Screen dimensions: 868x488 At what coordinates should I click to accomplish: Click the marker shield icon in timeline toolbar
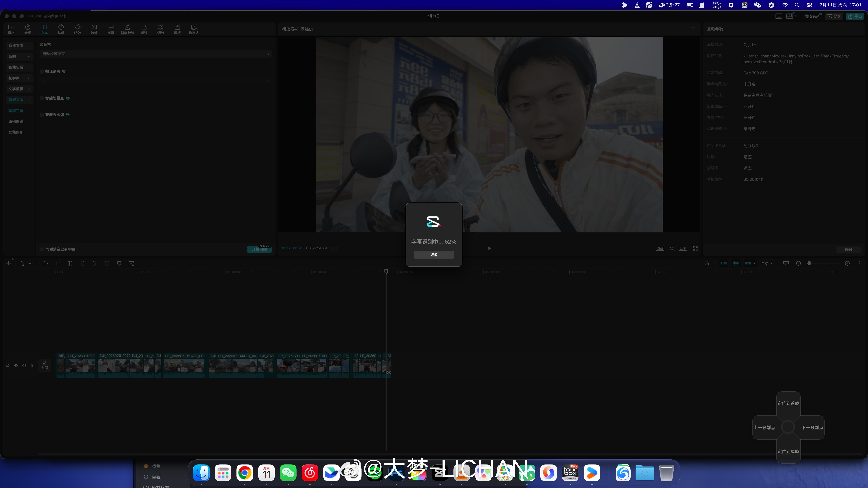click(119, 263)
